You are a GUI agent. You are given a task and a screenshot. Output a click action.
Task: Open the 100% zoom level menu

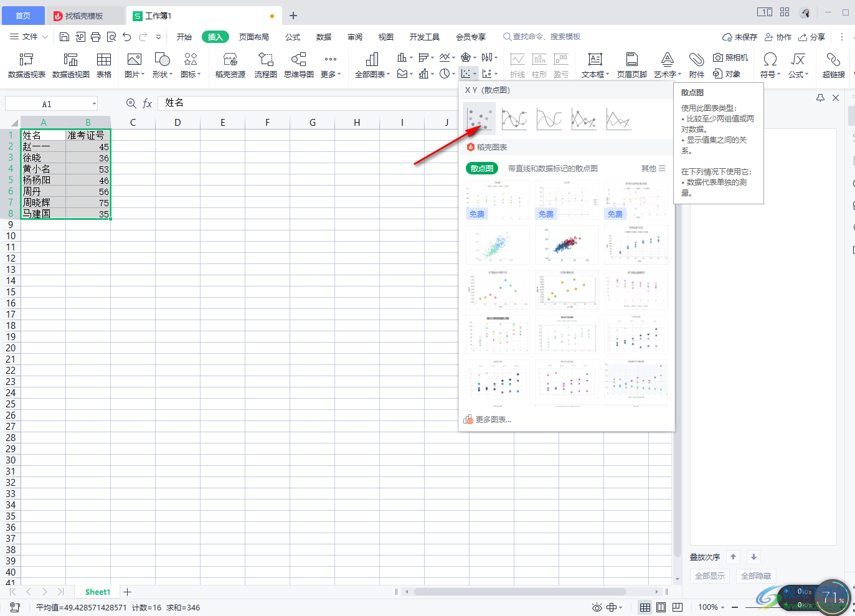coord(711,607)
